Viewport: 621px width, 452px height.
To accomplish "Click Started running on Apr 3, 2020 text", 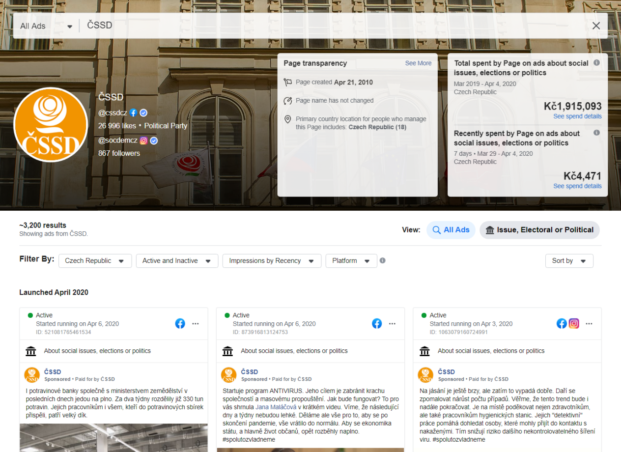I will pos(471,324).
